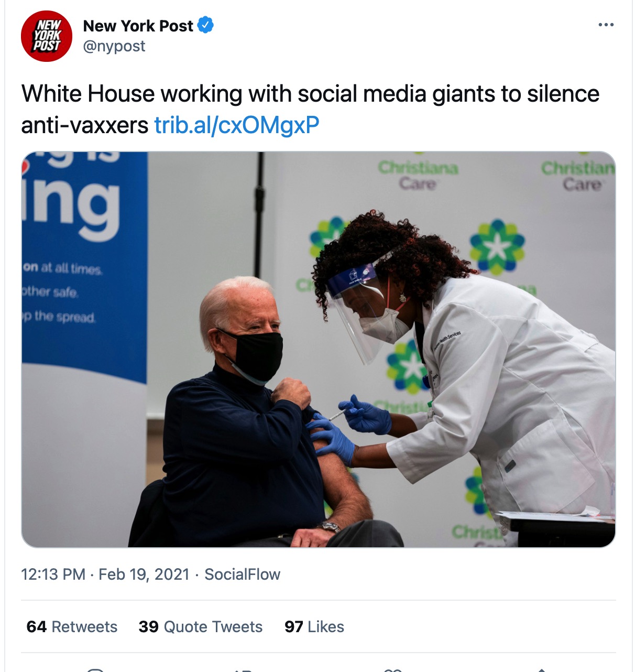This screenshot has height=672, width=635.
Task: Open the New York Post display name
Action: click(x=138, y=26)
